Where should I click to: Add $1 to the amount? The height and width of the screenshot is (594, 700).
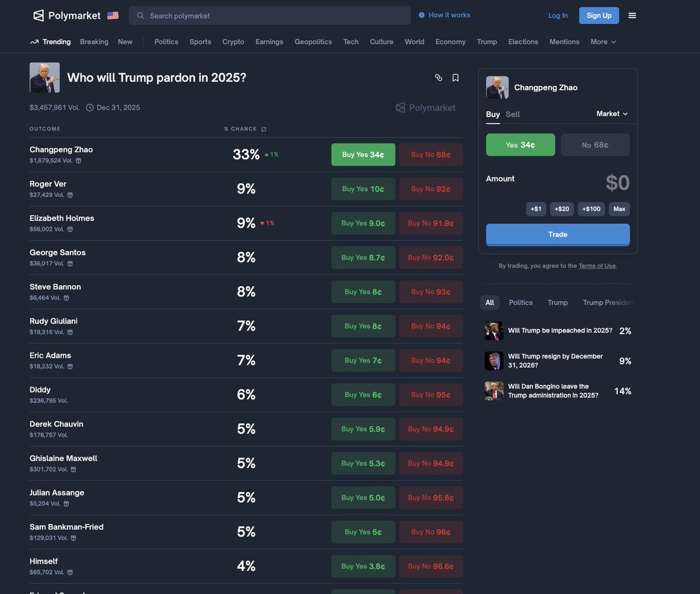click(536, 209)
